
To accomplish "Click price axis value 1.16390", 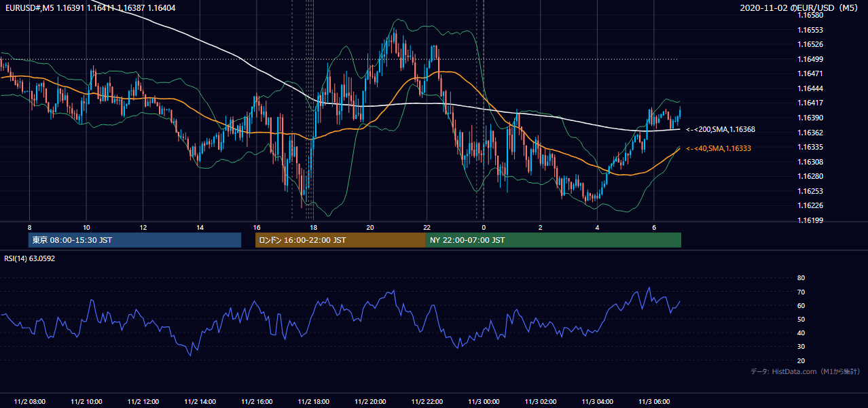I will (x=810, y=118).
